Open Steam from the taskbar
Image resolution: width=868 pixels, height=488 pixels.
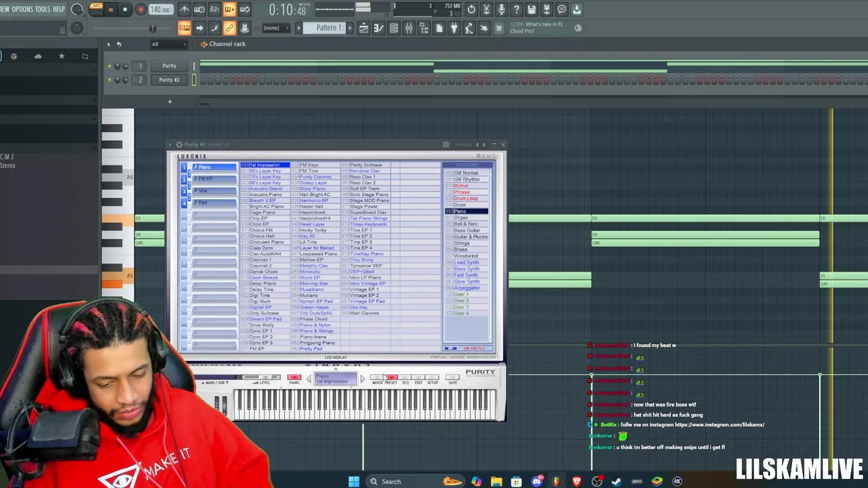[x=616, y=481]
